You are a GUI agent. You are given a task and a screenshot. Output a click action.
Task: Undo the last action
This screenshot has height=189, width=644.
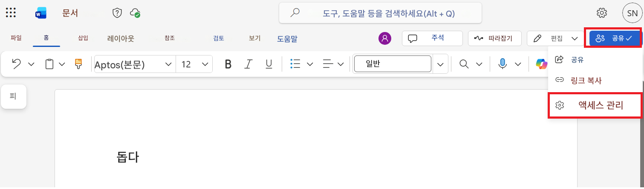pos(17,64)
